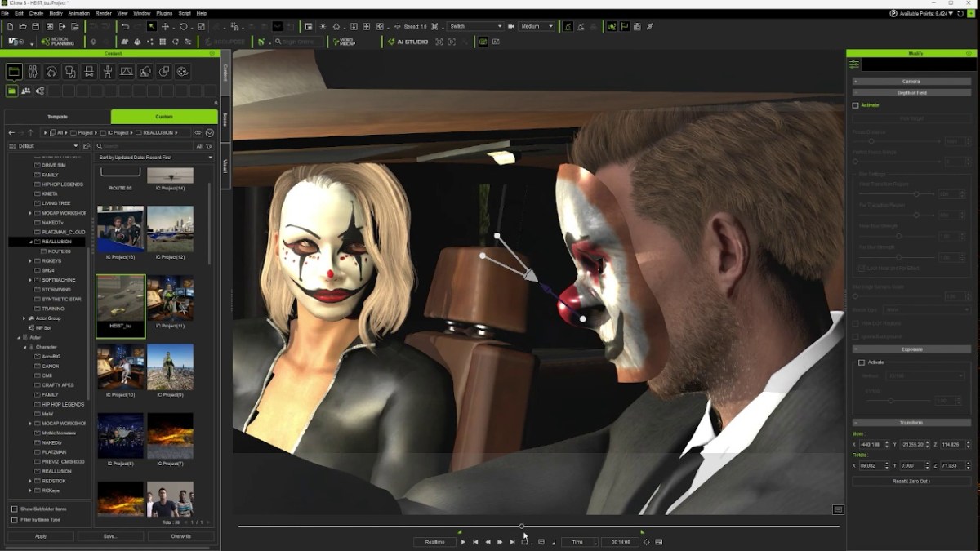Open the Animation content category icon
This screenshot has height=551, width=980.
[108, 72]
